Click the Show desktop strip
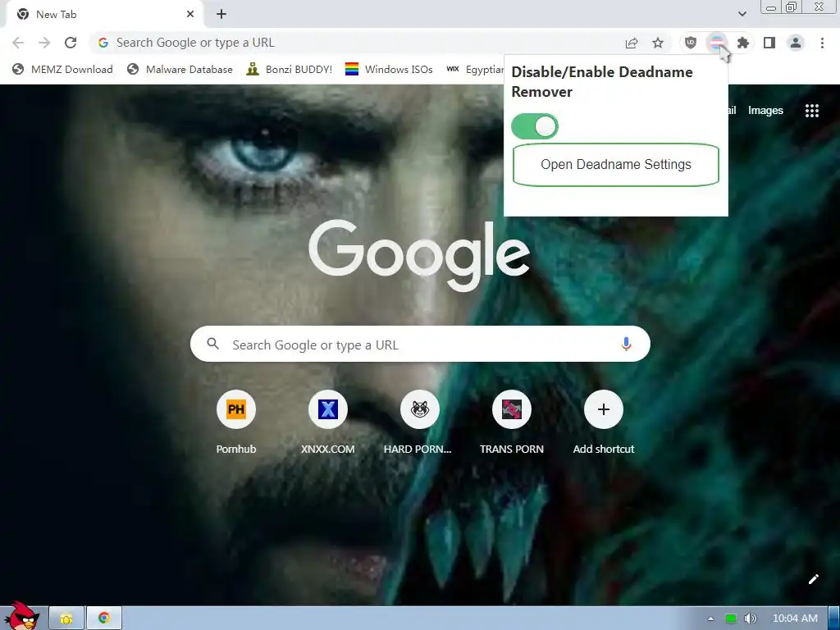The width and height of the screenshot is (840, 630). [x=834, y=619]
